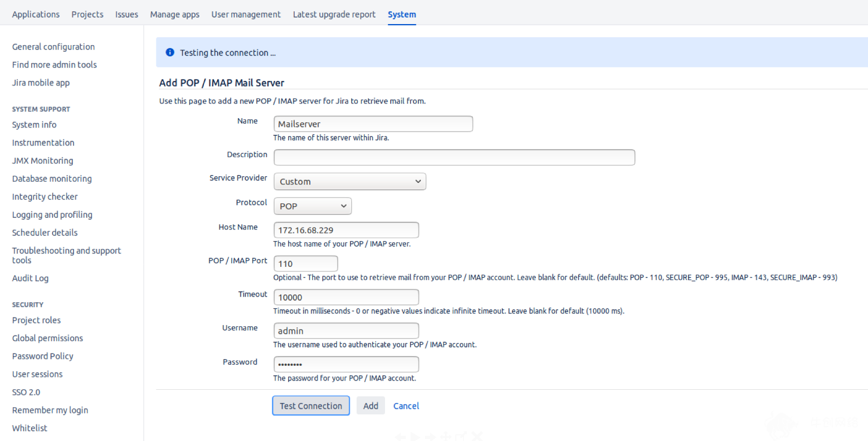Open the Service Provider dropdown set to Custom
The image size is (868, 441).
point(350,181)
